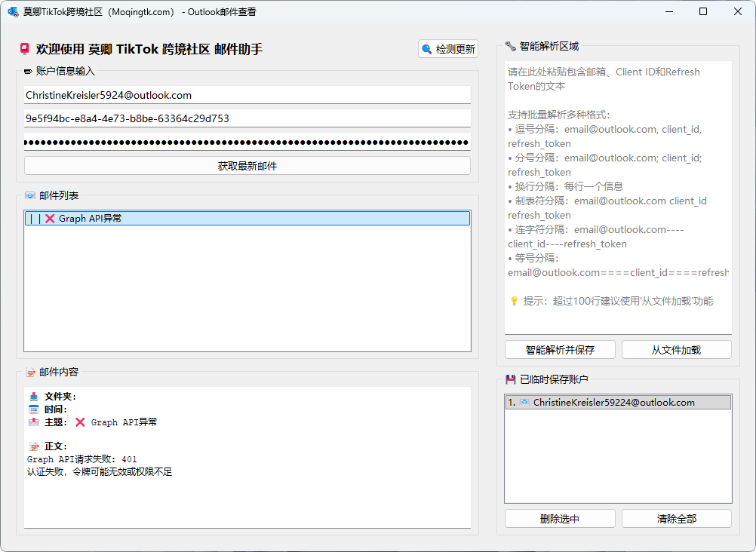Image resolution: width=756 pixels, height=552 pixels.
Task: Click the wrench icon beside 智能解析区域
Action: [511, 46]
